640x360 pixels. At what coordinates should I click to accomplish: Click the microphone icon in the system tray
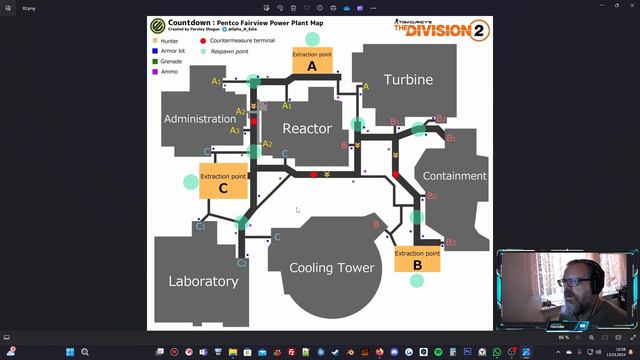click(x=579, y=352)
